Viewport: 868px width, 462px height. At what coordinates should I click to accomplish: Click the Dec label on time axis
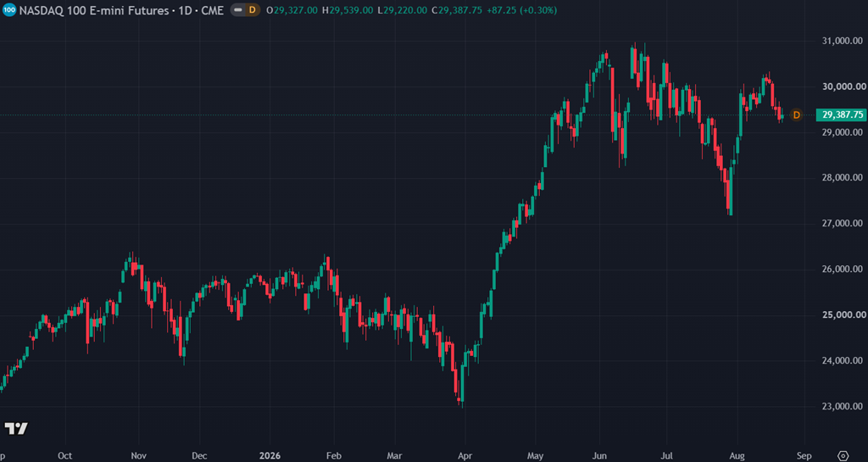point(199,456)
